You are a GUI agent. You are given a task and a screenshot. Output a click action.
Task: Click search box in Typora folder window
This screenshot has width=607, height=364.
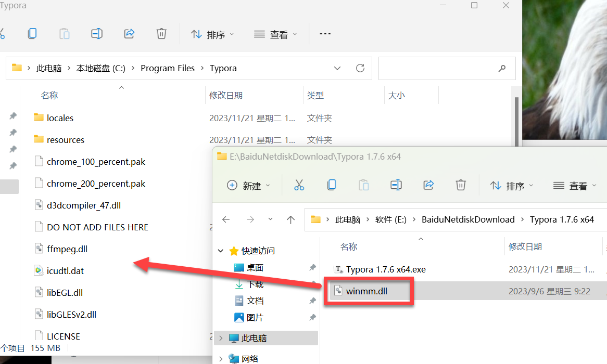click(447, 69)
